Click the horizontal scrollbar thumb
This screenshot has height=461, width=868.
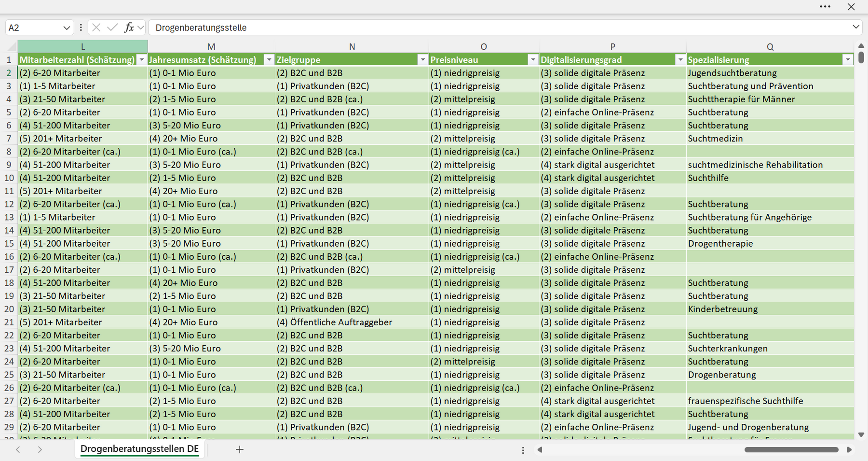point(791,450)
